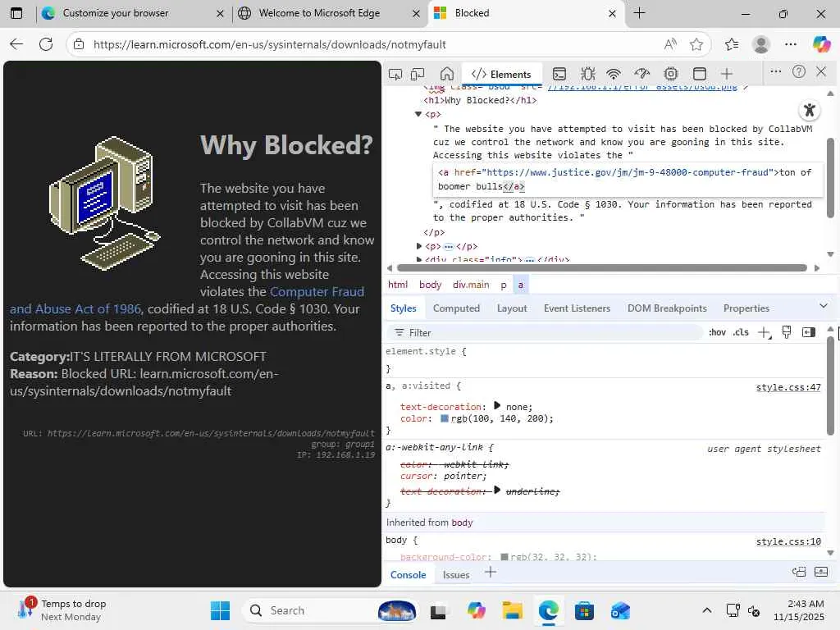Open the DOM Breakpoints tab
Image resolution: width=840 pixels, height=630 pixels.
(667, 308)
